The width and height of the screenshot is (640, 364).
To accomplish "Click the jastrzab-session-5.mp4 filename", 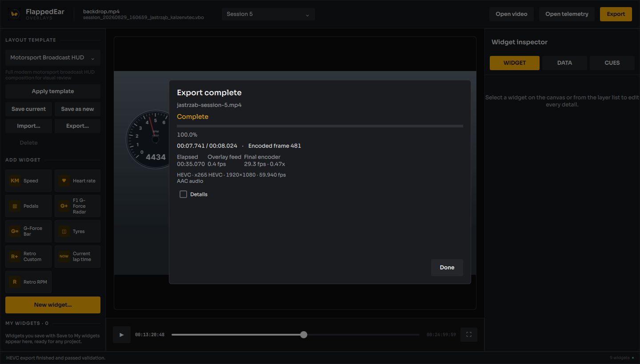I will tap(209, 105).
